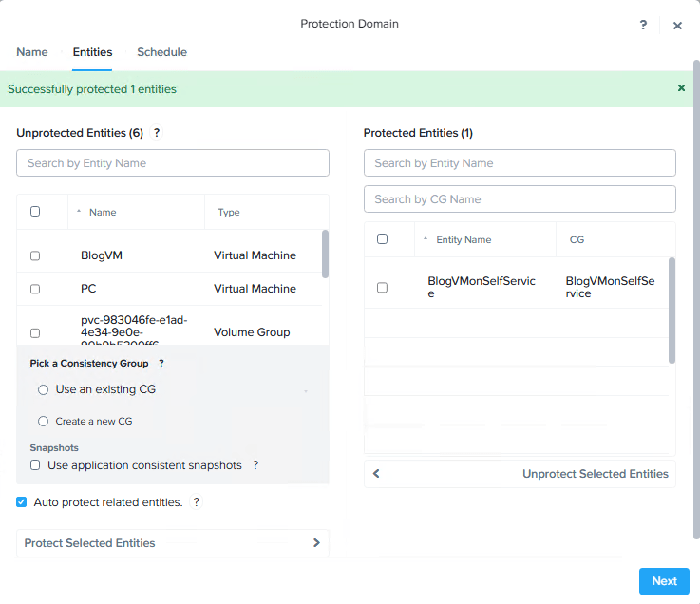The height and width of the screenshot is (604, 700).
Task: Open help for Auto protect related entities
Action: click(196, 502)
